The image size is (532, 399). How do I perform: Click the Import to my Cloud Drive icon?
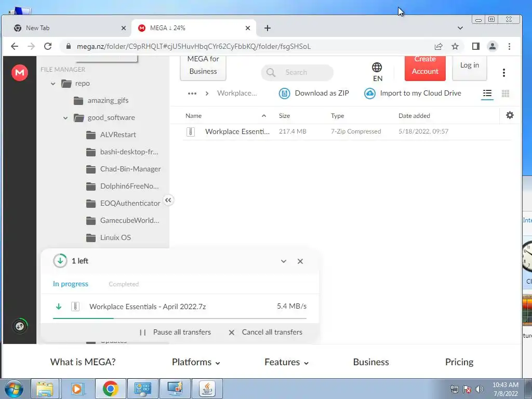(x=369, y=94)
